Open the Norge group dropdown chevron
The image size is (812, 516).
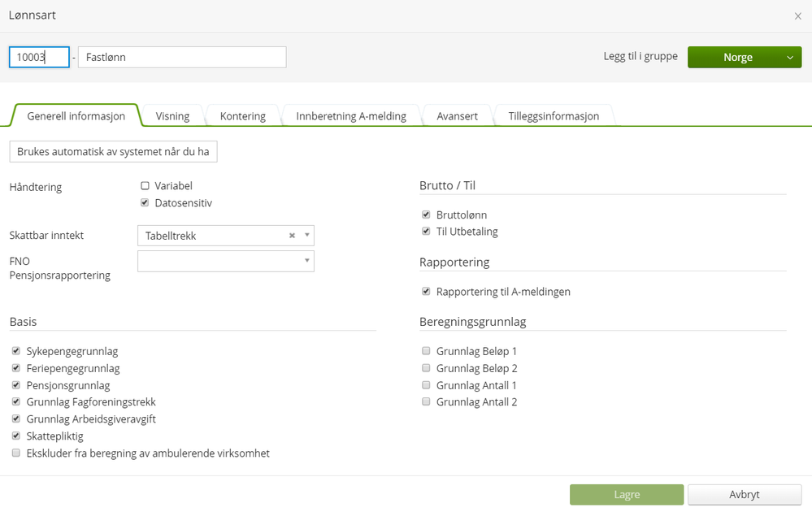click(789, 58)
